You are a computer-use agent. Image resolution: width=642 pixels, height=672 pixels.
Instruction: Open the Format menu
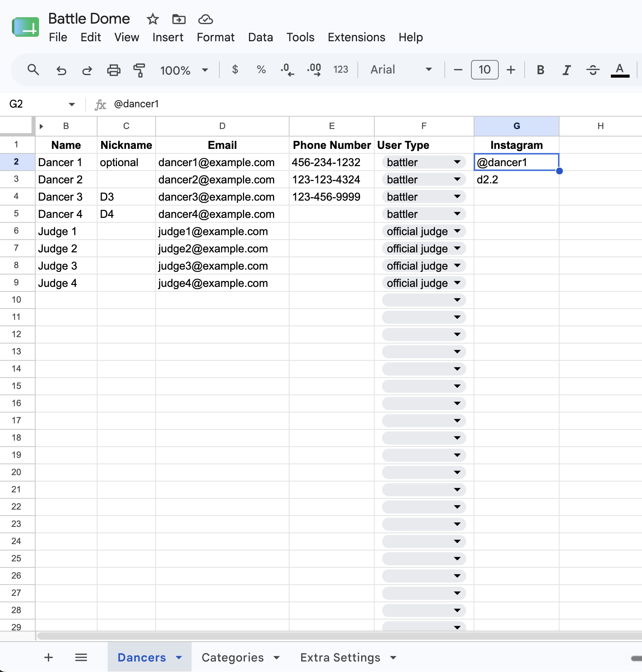(x=216, y=37)
